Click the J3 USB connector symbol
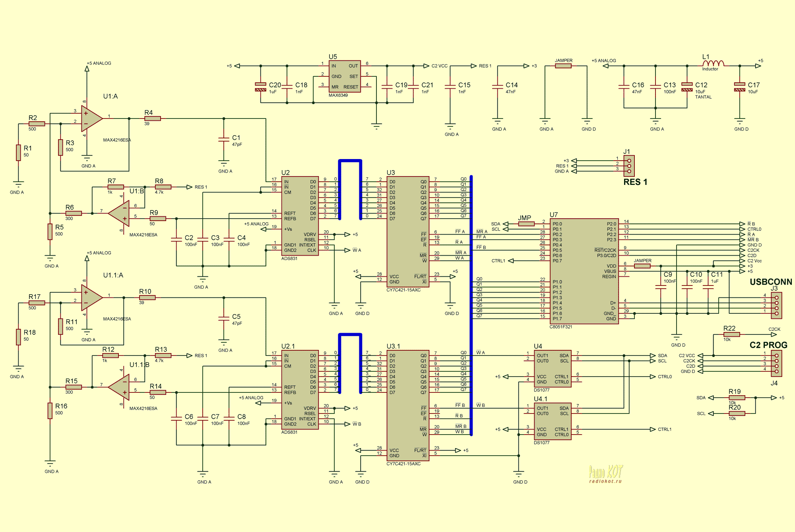The image size is (795, 532). click(x=777, y=305)
